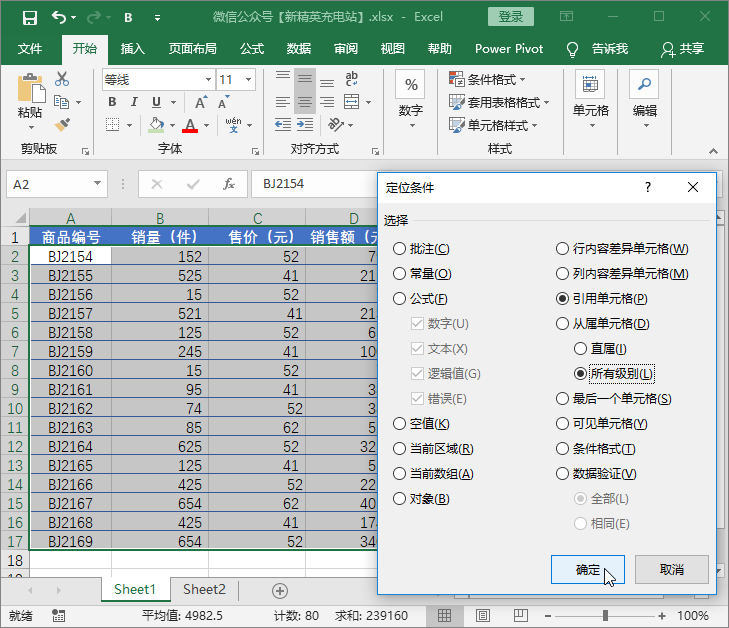Click the wrap text icon
The image size is (729, 628).
351,79
